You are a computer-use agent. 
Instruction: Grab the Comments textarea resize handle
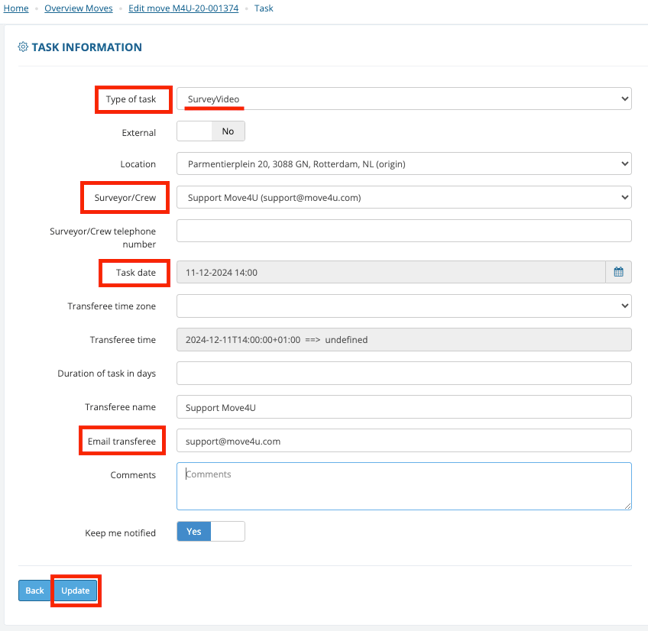coord(628,506)
